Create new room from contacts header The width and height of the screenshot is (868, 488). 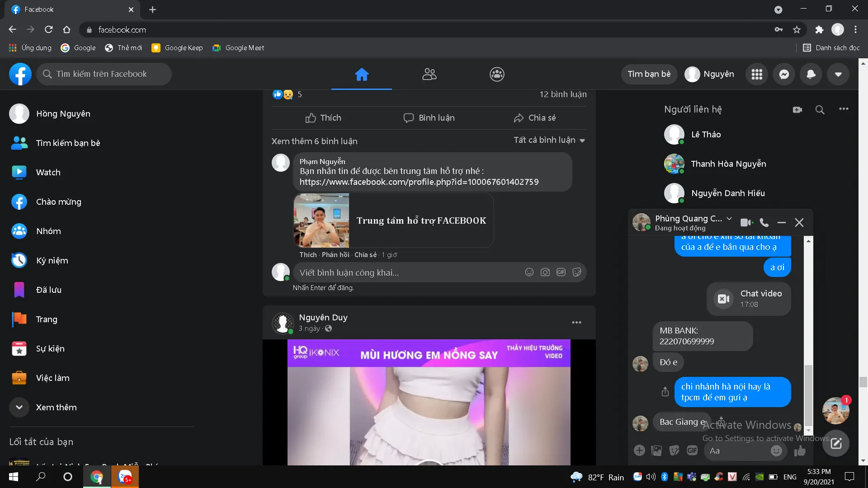click(797, 109)
